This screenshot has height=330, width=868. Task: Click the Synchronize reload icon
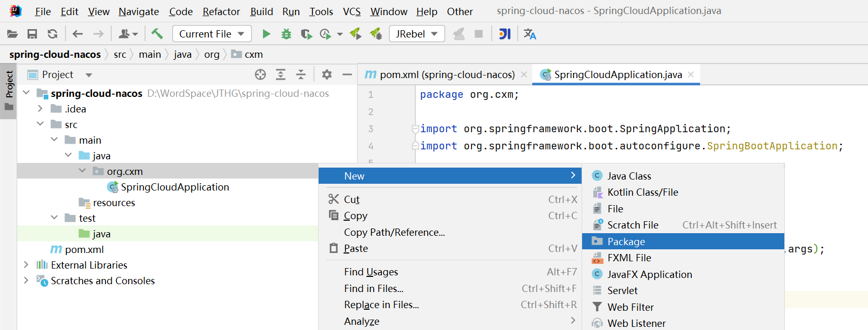52,34
